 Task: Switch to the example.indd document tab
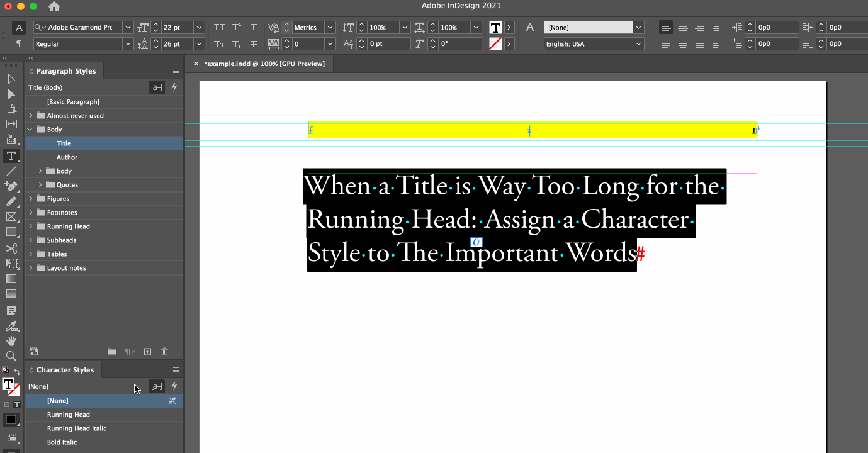(x=264, y=64)
